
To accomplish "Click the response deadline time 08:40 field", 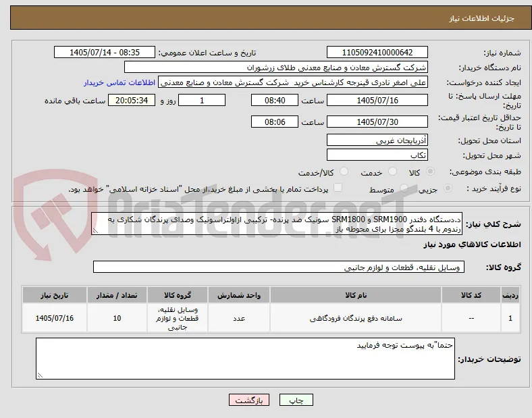I will (275, 101).
